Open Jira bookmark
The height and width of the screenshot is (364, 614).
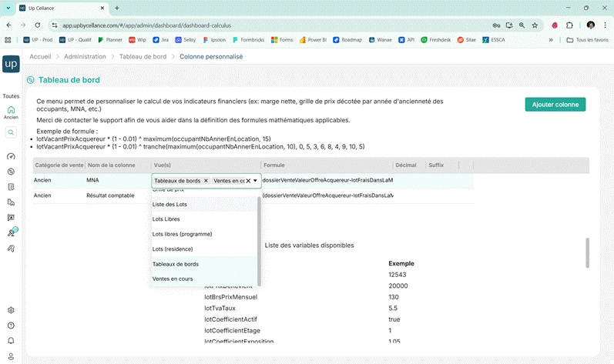tap(161, 40)
